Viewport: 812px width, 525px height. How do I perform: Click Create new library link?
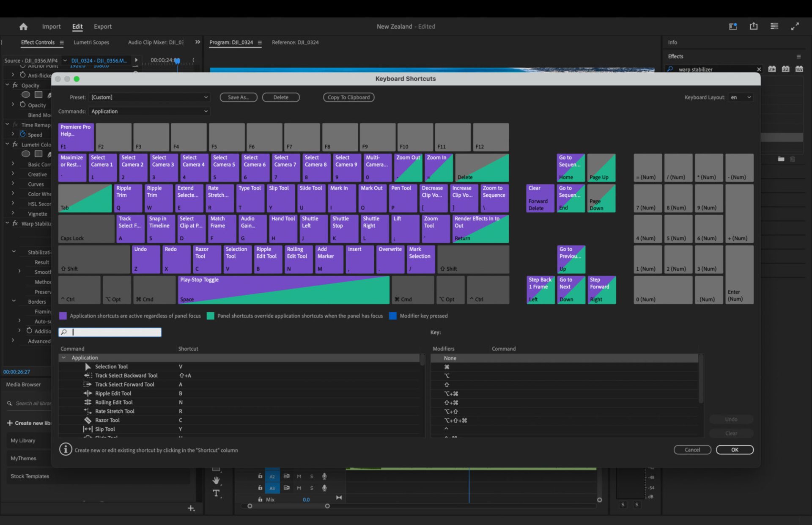click(x=29, y=423)
